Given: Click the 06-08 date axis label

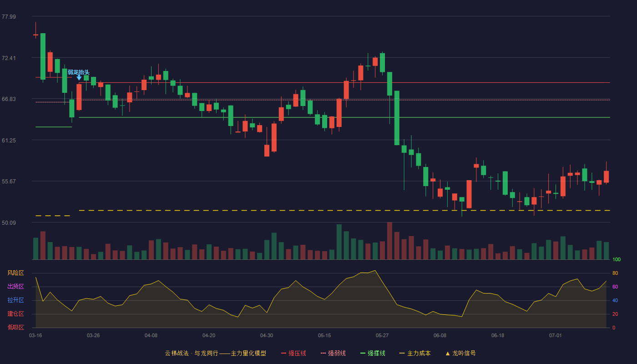Looking at the screenshot, I should (x=440, y=335).
